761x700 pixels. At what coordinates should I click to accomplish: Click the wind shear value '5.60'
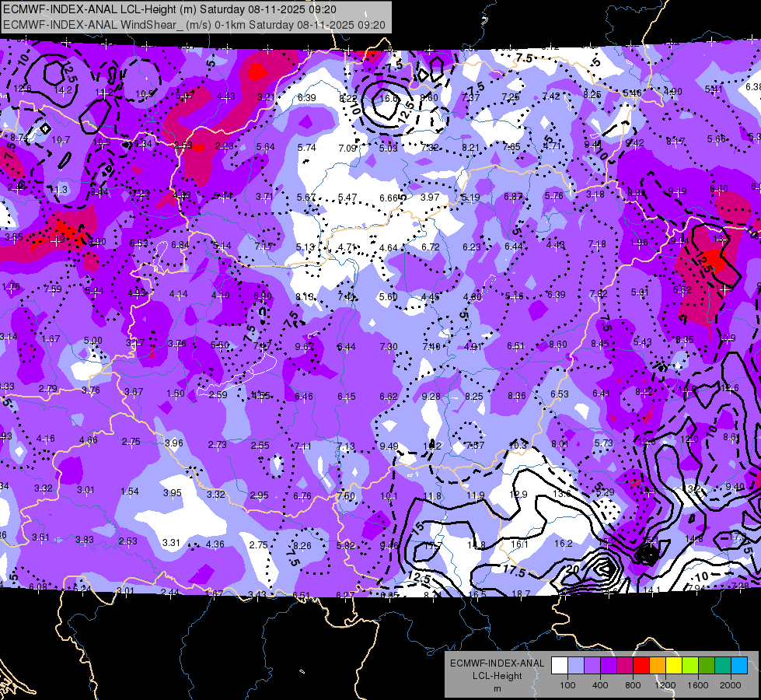tap(388, 297)
